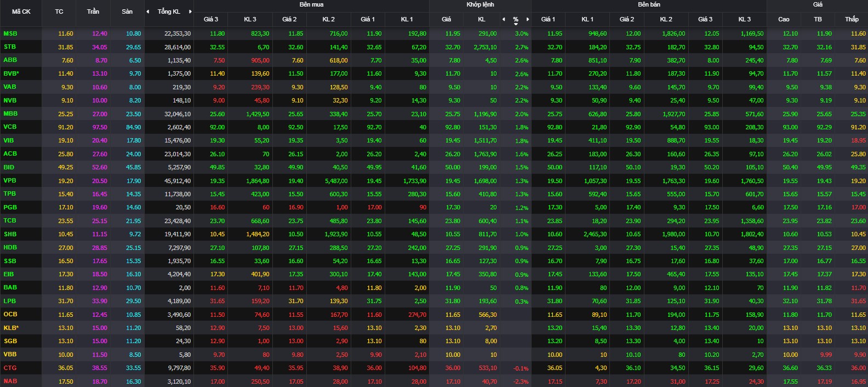Open the KLB* stock symbol
This screenshot has width=868, height=387.
[x=12, y=328]
